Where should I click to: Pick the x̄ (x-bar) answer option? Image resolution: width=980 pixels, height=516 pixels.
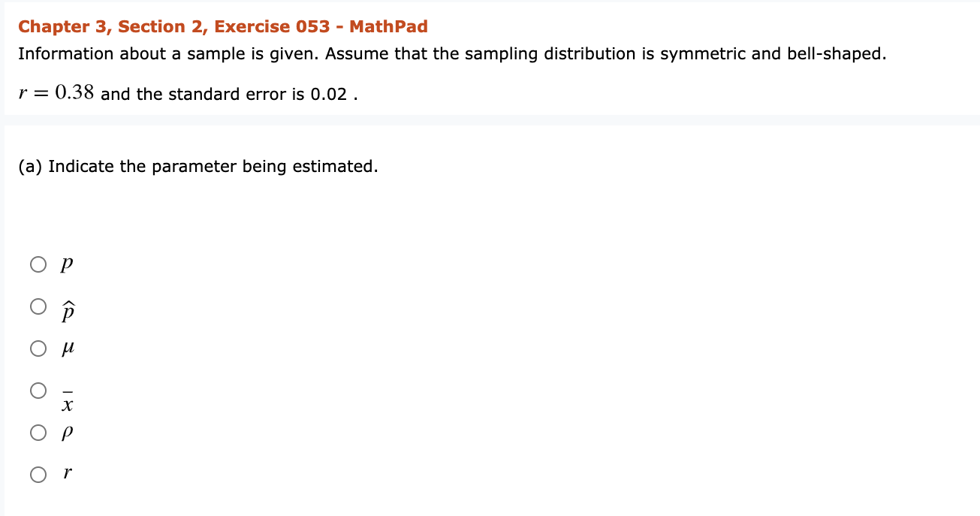[x=38, y=391]
